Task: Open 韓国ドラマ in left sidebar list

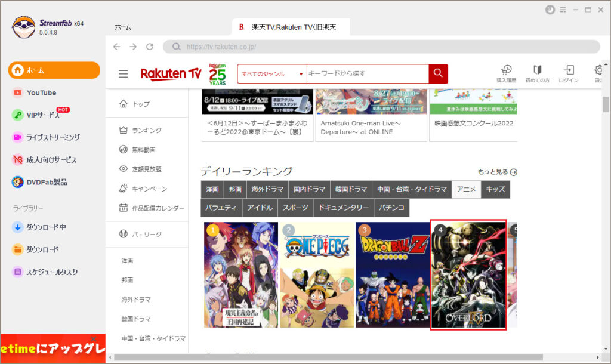Action: tap(136, 319)
